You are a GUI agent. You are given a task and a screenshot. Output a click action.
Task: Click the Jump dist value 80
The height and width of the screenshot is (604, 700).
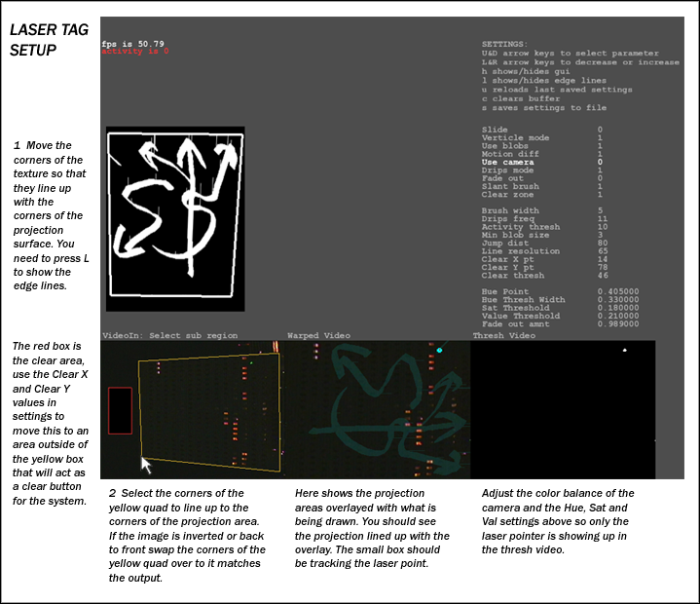(x=603, y=243)
